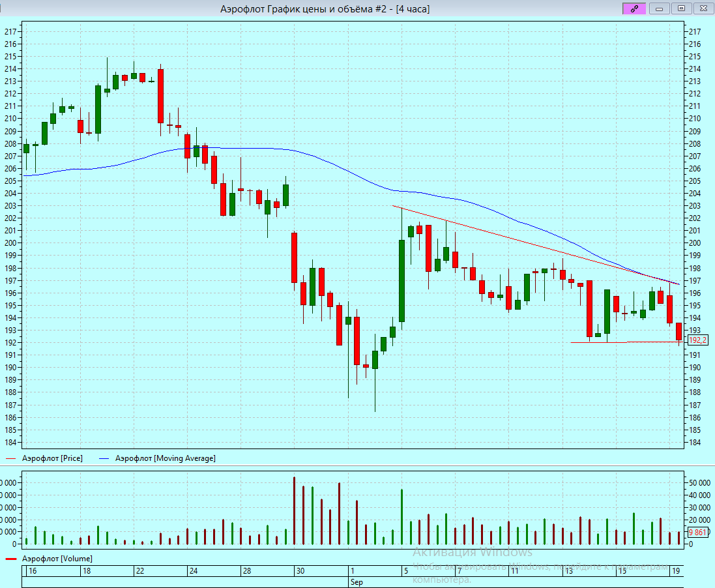Click the 40 000 volume axis label

[699, 495]
